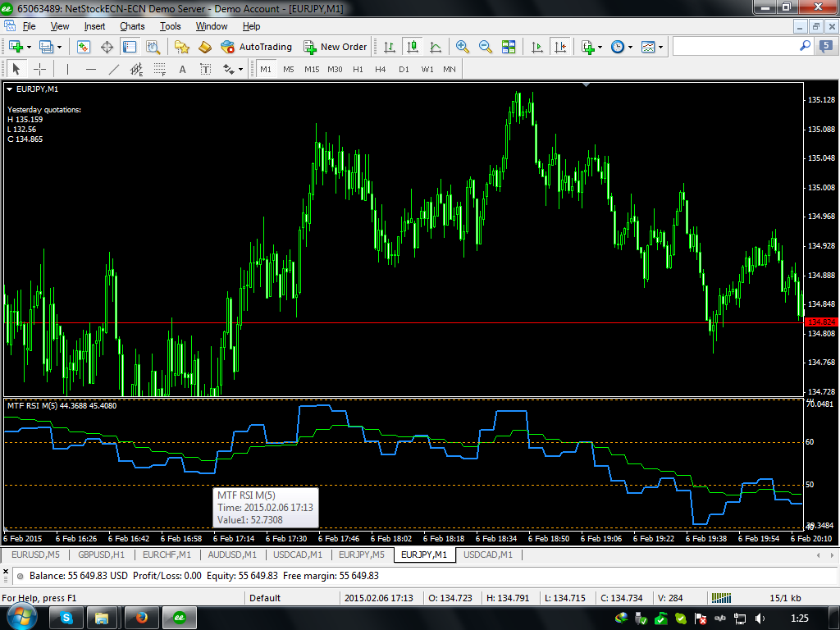Screen dimensions: 840x630
Task: Select the Fibonacci retracement tool
Action: click(159, 70)
